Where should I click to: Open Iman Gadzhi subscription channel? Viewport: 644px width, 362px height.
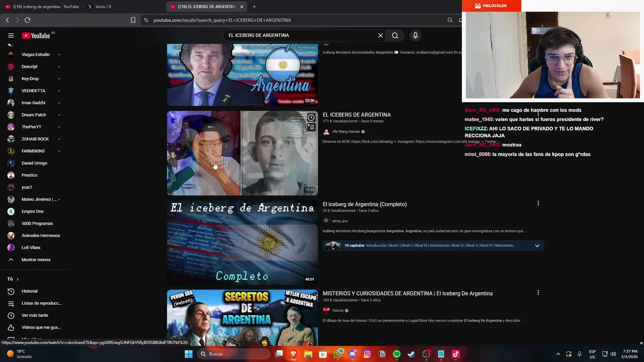[x=34, y=103]
